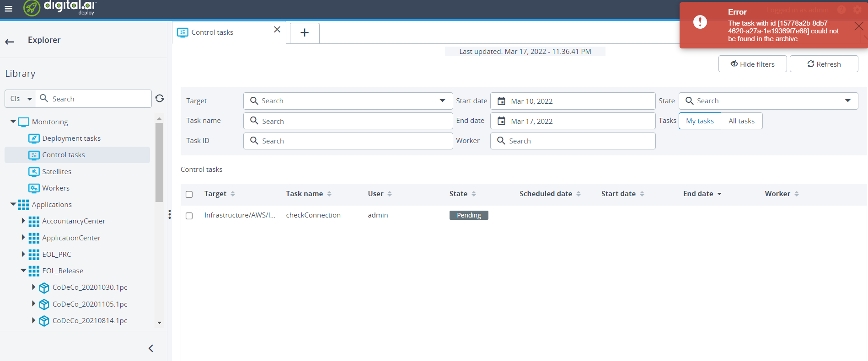This screenshot has height=361, width=868.
Task: Click the Pending state badge
Action: tap(469, 215)
